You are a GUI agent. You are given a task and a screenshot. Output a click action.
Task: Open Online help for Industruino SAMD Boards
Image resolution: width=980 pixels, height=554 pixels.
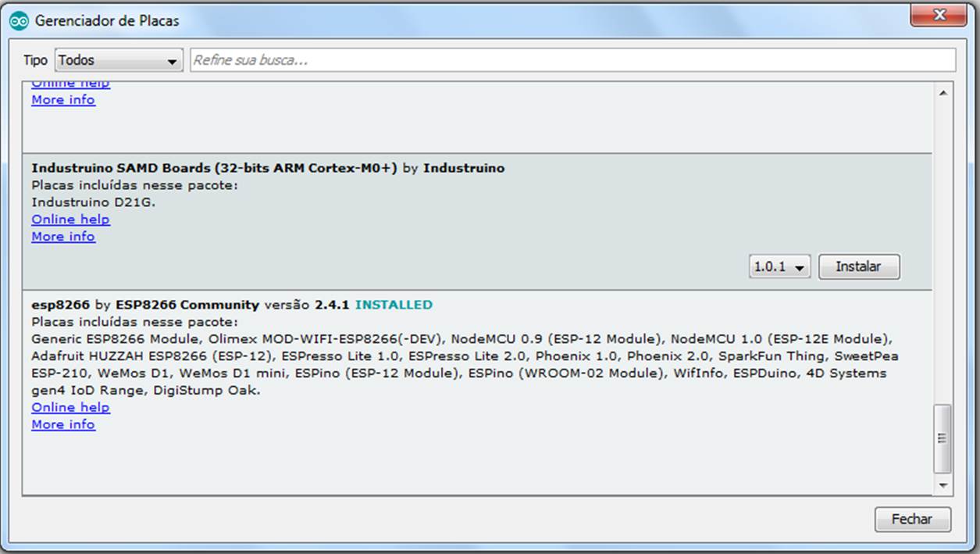tap(69, 220)
